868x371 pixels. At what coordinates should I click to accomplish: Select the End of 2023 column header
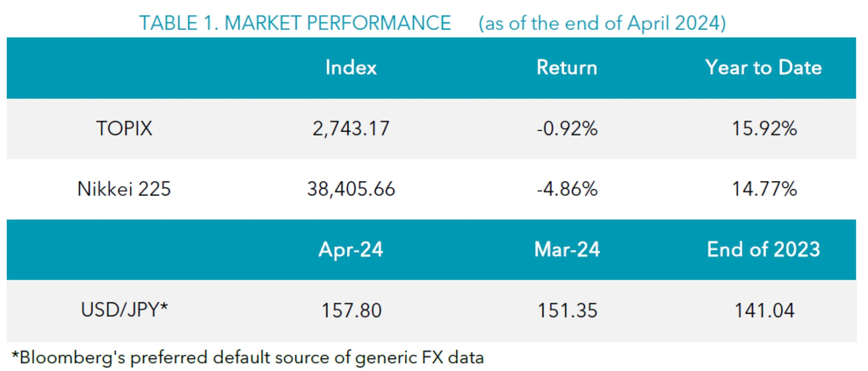(x=764, y=249)
